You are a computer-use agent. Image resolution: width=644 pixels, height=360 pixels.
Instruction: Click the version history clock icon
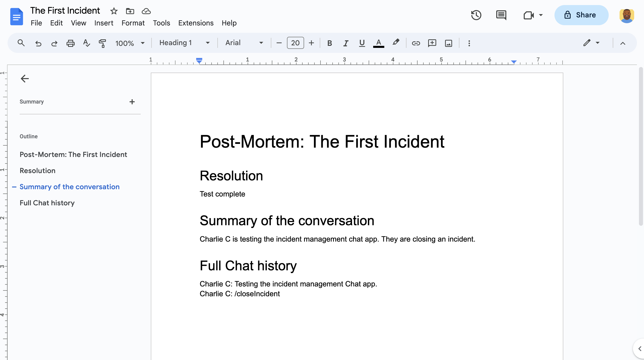(476, 15)
